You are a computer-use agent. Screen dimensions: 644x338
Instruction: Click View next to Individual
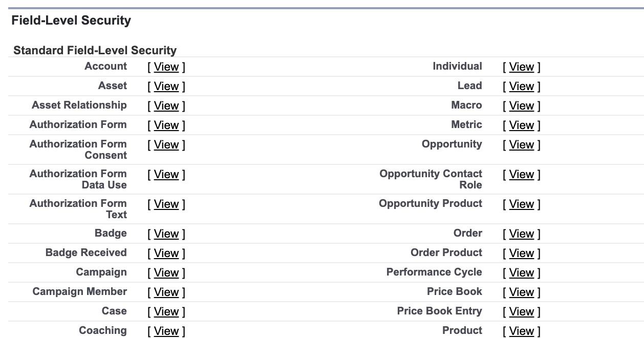point(522,67)
